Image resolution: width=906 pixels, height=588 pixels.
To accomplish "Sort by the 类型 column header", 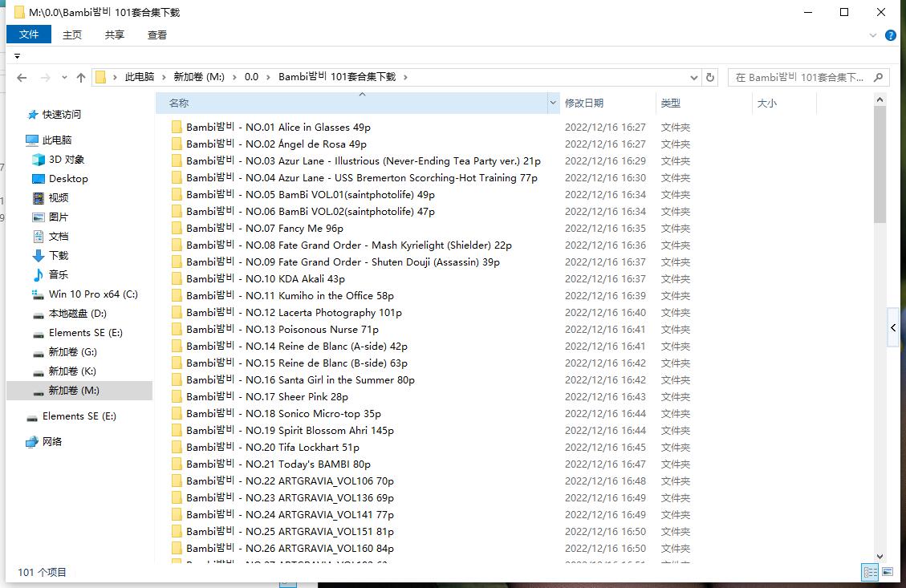I will (703, 103).
